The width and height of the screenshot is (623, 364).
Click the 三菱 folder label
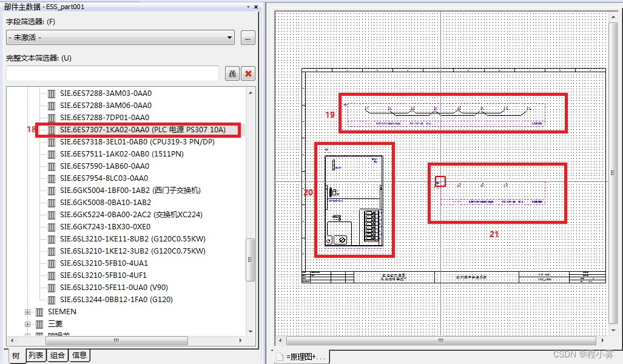click(55, 324)
